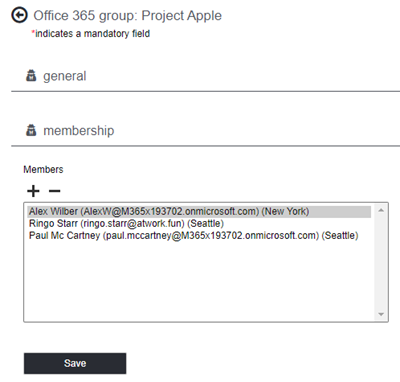Click the Office 365 group: Project Apple title
400x382 pixels.
[x=128, y=16]
